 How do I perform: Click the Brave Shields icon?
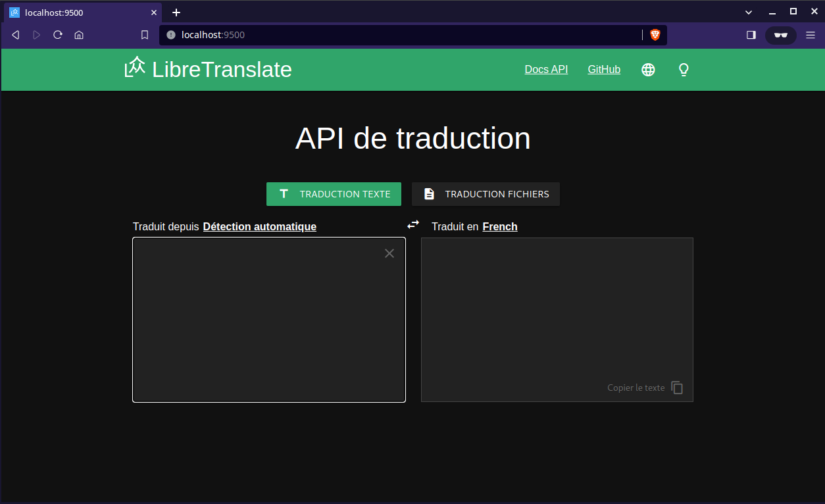(655, 35)
